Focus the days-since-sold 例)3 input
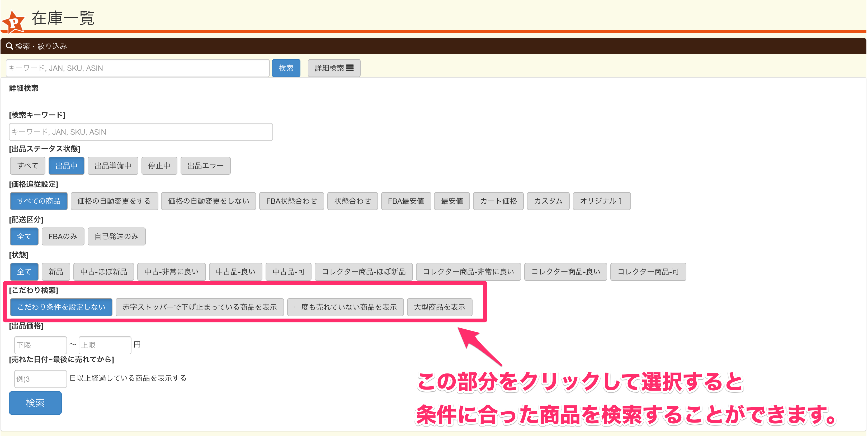The image size is (868, 436). click(x=40, y=379)
